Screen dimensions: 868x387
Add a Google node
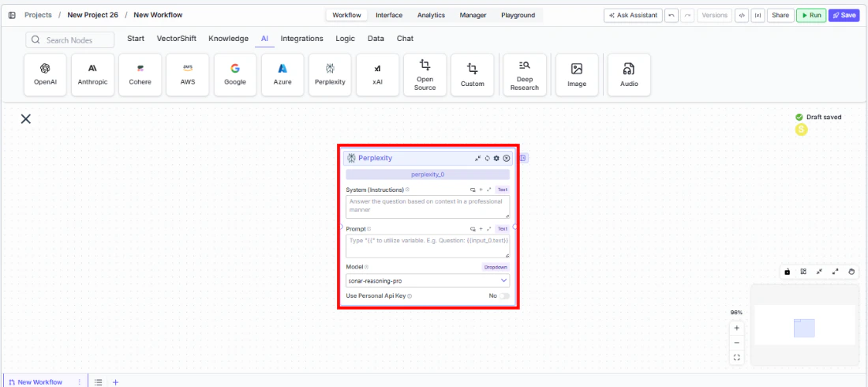(x=235, y=75)
